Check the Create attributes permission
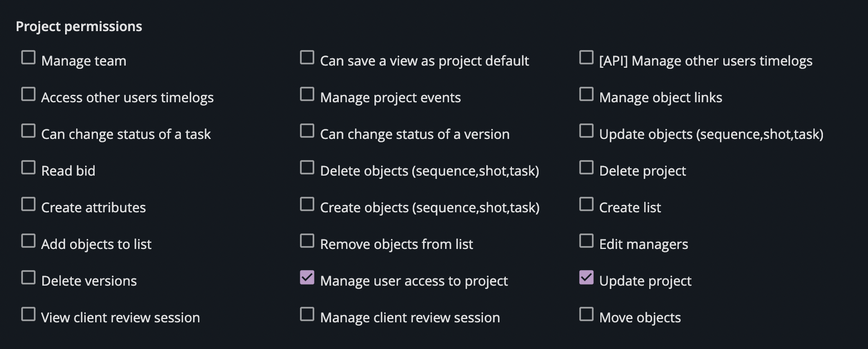868x349 pixels. point(28,205)
